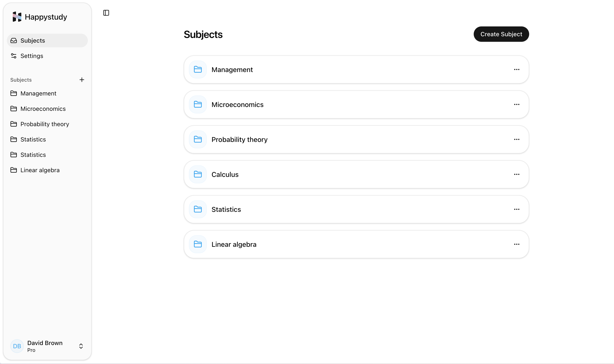Screen dimensions: 614x364
Task: Select Microeconomics in the sidebar
Action: pyautogui.click(x=43, y=109)
